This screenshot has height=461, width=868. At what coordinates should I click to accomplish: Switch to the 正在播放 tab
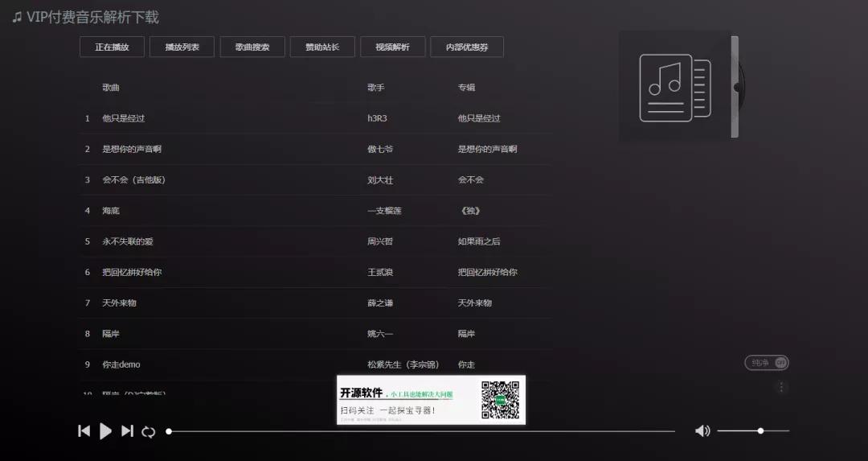click(112, 47)
